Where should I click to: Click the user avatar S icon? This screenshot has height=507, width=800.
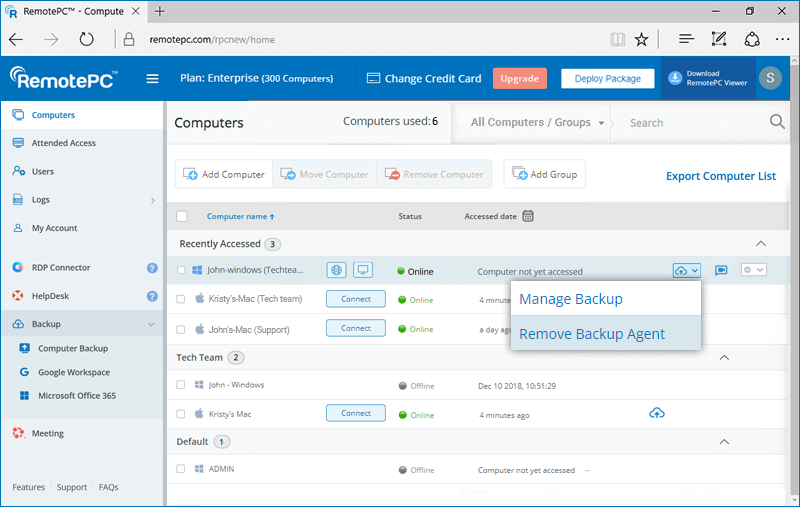(769, 79)
